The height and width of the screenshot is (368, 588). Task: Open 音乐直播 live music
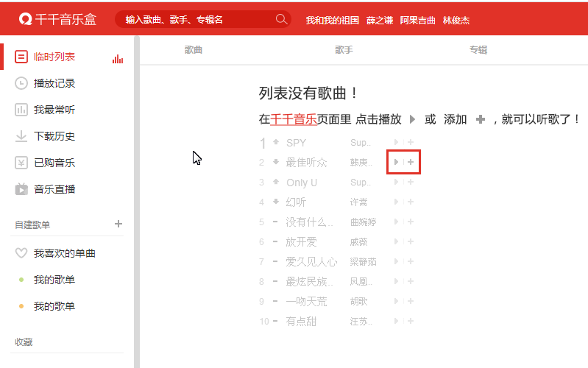54,190
